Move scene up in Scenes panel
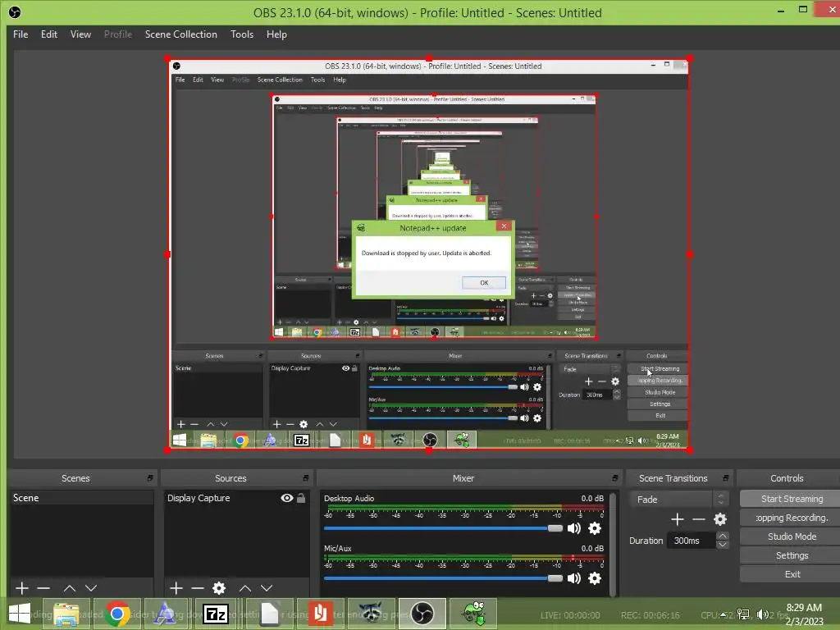The image size is (840, 630). tap(69, 588)
